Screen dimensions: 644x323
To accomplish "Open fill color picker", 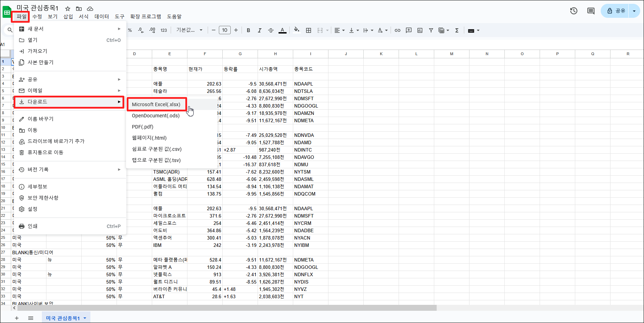I will tap(297, 30).
